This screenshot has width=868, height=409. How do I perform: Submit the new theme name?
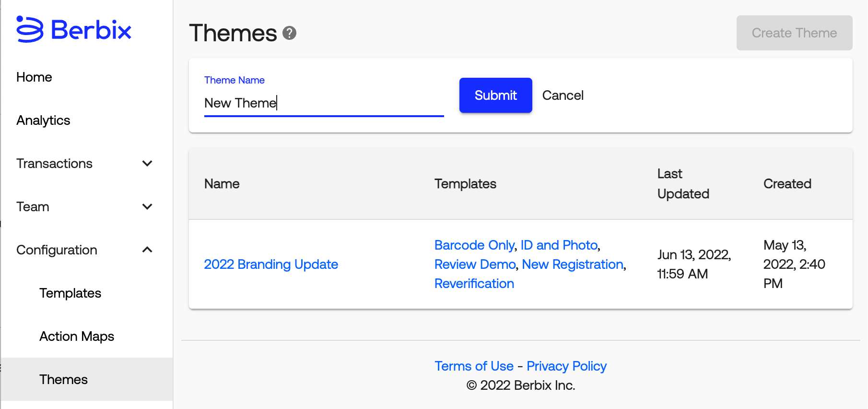point(495,96)
